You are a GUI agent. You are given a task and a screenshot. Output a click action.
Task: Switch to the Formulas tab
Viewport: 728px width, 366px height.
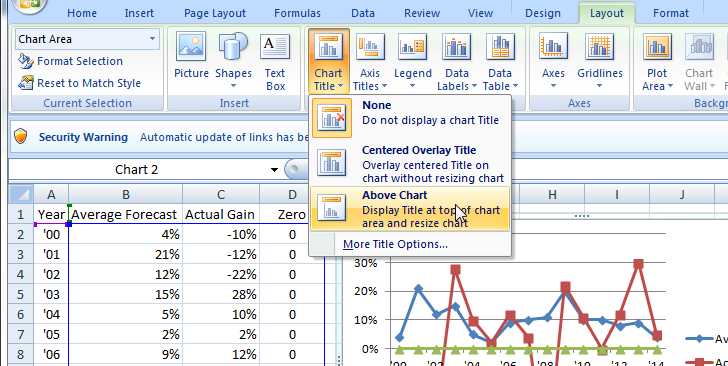click(x=297, y=13)
